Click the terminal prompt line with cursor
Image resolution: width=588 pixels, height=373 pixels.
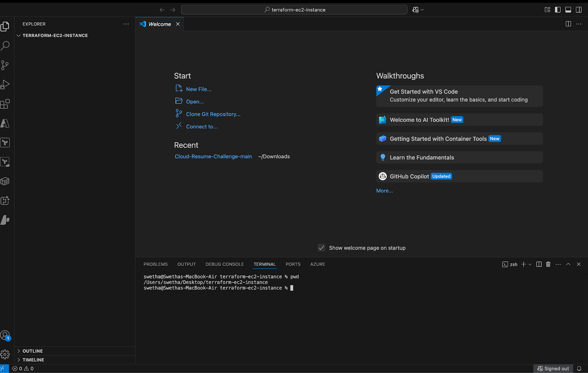click(x=218, y=288)
